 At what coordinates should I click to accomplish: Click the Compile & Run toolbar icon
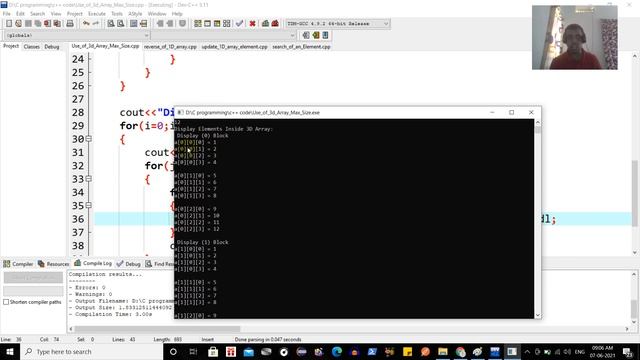click(217, 24)
